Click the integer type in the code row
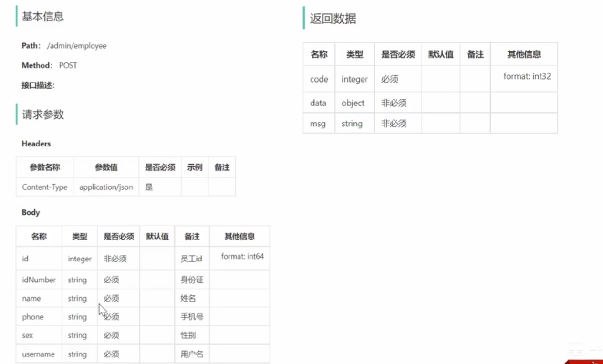Image resolution: width=603 pixels, height=364 pixels. [354, 79]
